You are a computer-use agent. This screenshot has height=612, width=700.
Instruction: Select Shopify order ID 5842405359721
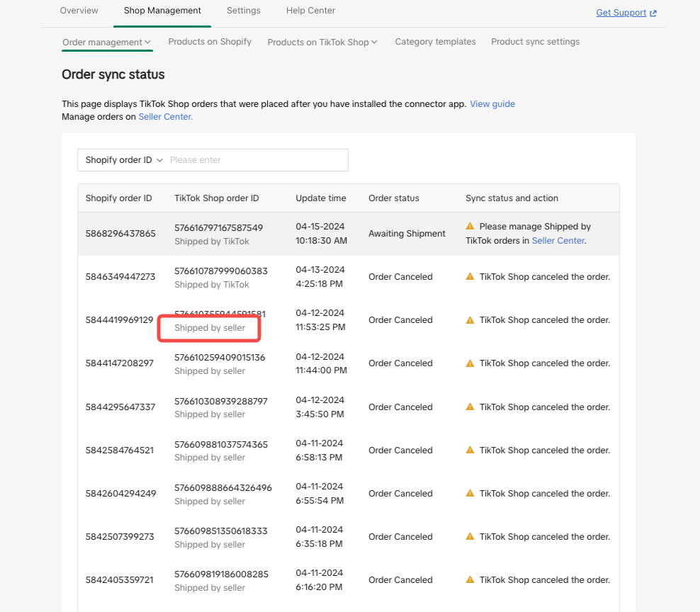[x=119, y=580]
